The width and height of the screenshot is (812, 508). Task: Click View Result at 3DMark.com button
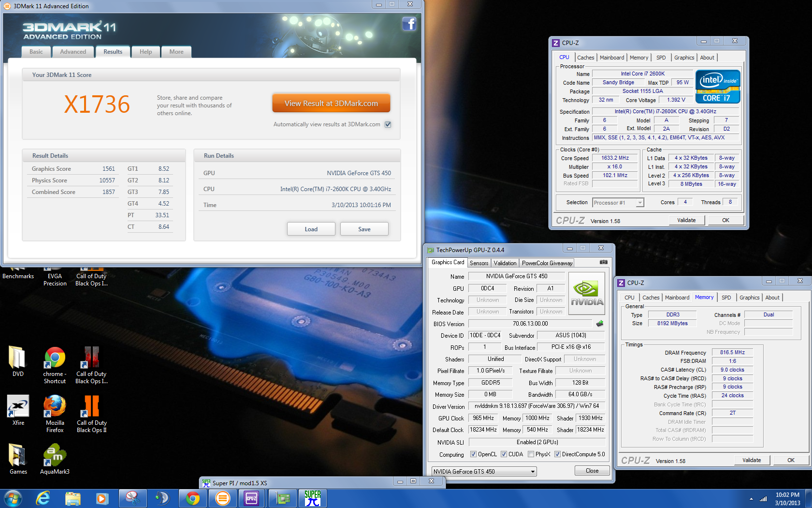(x=331, y=104)
